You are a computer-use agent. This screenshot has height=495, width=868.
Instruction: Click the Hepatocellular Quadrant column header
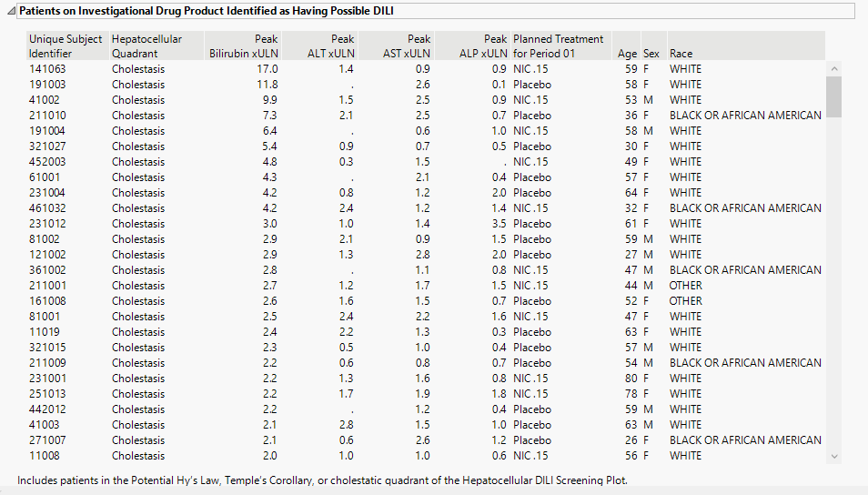(x=146, y=46)
